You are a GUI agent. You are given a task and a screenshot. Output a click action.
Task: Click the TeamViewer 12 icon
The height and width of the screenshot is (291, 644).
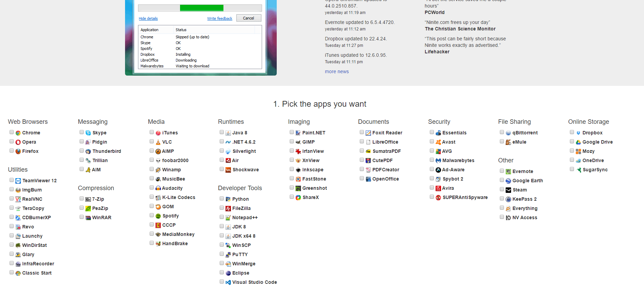coord(18,181)
